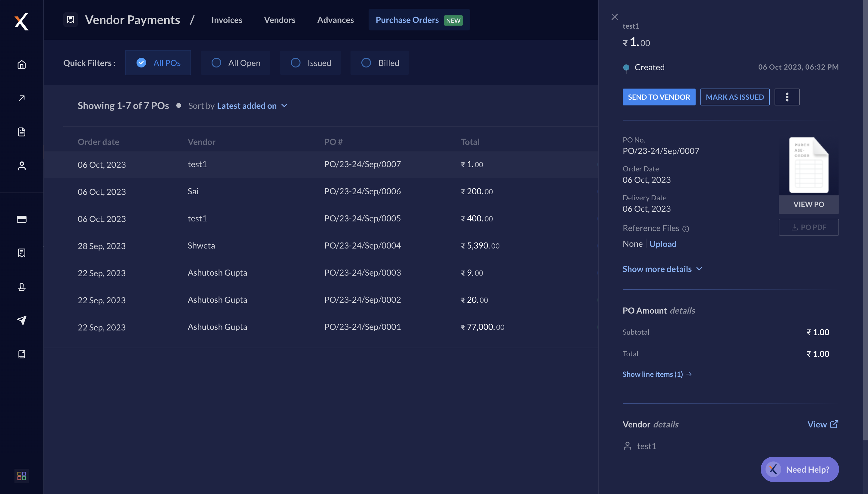
Task: Click the ₹ 77,000.00 total cell
Action: pos(483,327)
